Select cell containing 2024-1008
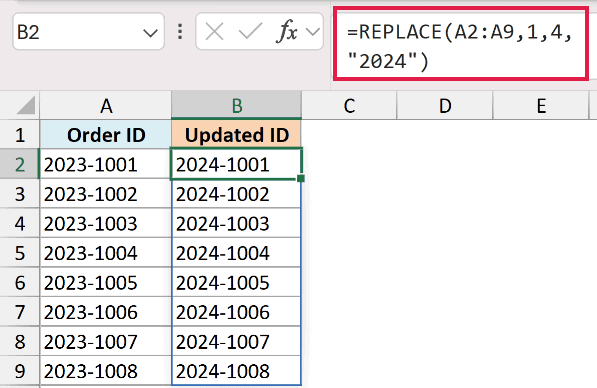Viewport: 597px width, 388px height. 236,371
